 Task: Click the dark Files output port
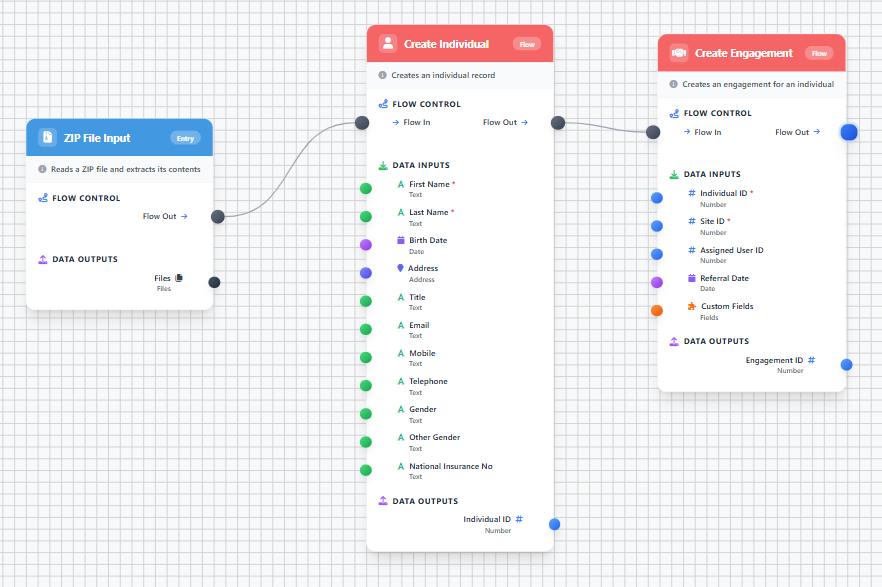214,282
